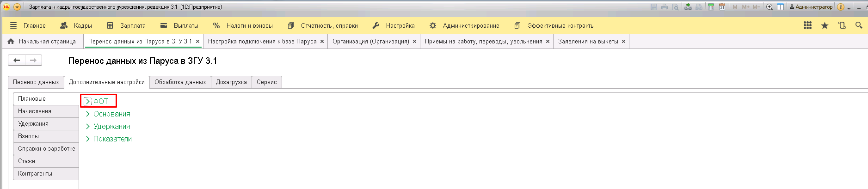This screenshot has height=189, width=868.
Task: Open the calendar icon showing 31
Action: (722, 7)
